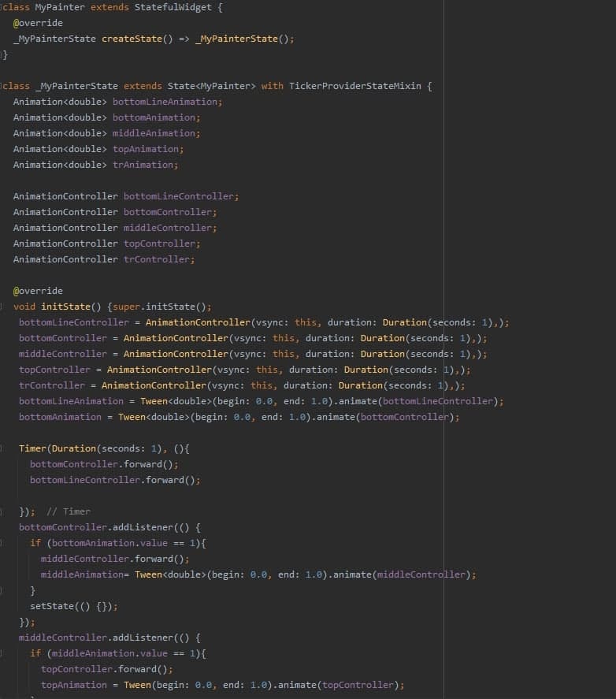The width and height of the screenshot is (616, 699).
Task: Click .animate(topController) call
Action: 336,685
